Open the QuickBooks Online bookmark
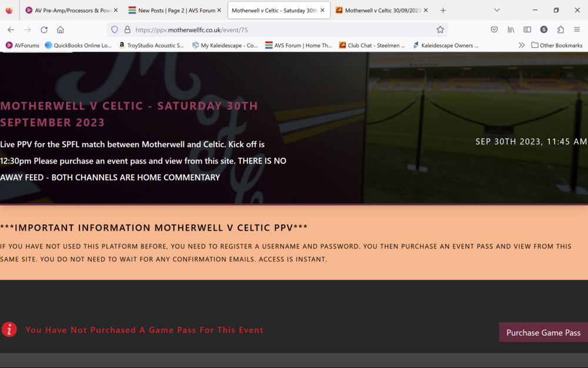The image size is (588, 368). pos(78,45)
